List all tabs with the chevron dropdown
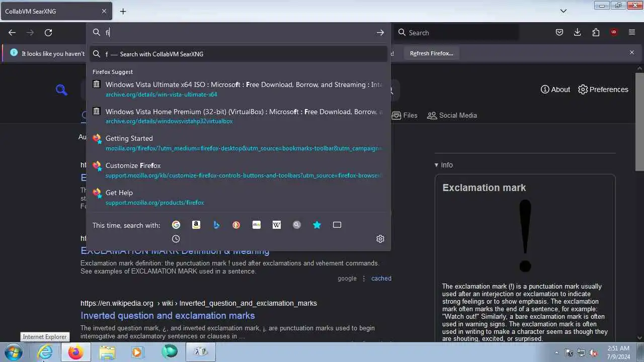Screen dimensions: 644x362 (x=563, y=11)
